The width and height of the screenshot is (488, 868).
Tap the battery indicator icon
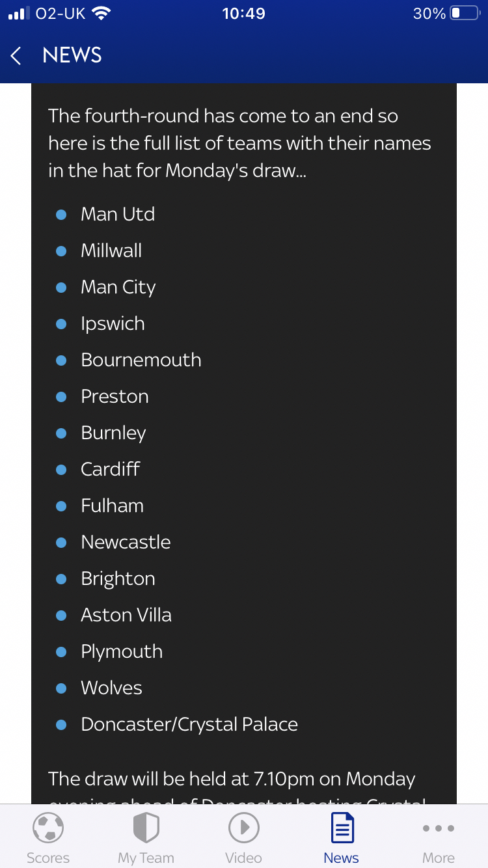(464, 14)
